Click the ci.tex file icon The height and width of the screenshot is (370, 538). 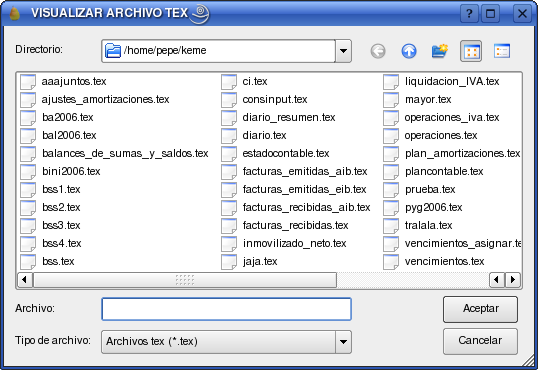coord(229,82)
